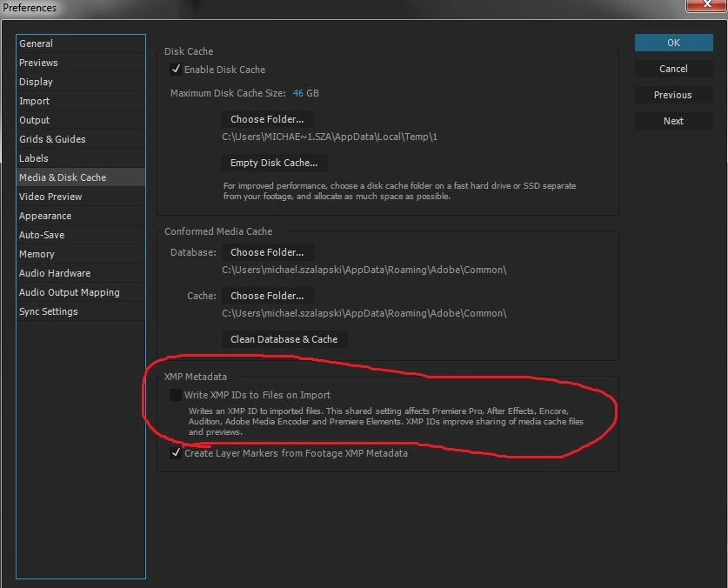This screenshot has width=728, height=588.
Task: Click the Conformed Media Cache section heading
Action: 218,231
